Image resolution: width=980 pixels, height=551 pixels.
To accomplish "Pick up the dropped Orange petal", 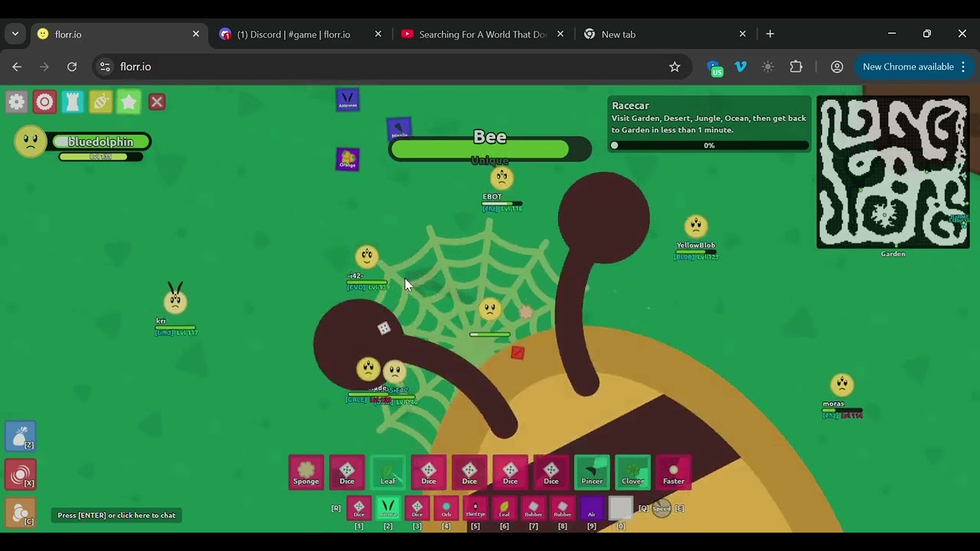I will [x=348, y=159].
